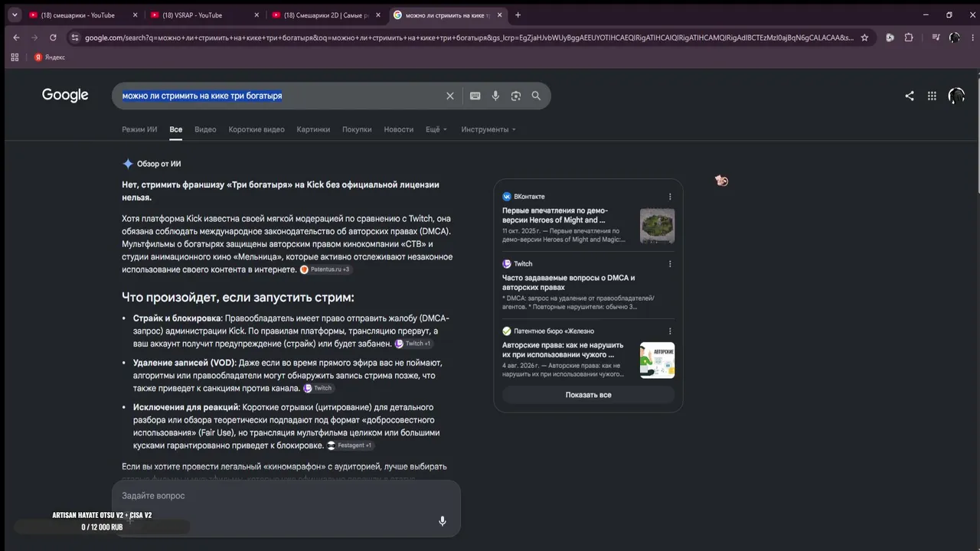This screenshot has height=551, width=980.
Task: Switch to the смешарики - YouTube tab
Action: point(83,15)
